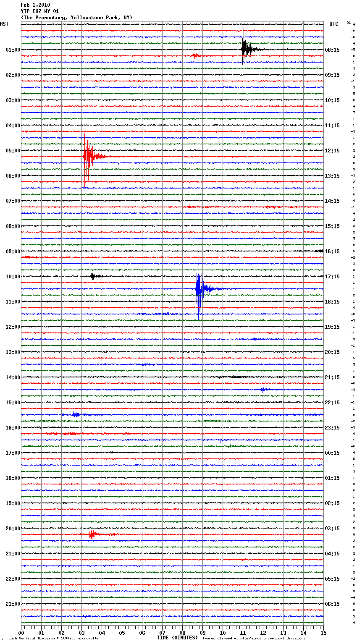Click the 03:15 UTC time label
The height and width of the screenshot is (644, 357).
click(332, 529)
